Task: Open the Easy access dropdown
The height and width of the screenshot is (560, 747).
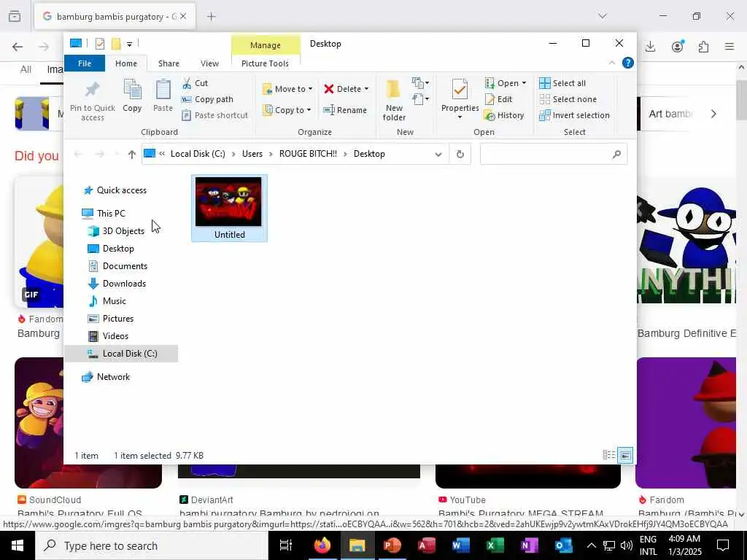Action: click(421, 99)
